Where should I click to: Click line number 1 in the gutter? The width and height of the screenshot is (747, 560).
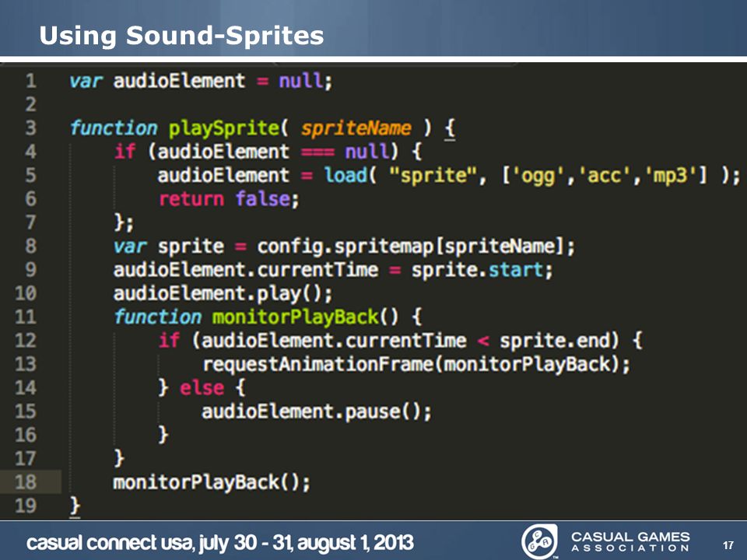pyautogui.click(x=30, y=80)
